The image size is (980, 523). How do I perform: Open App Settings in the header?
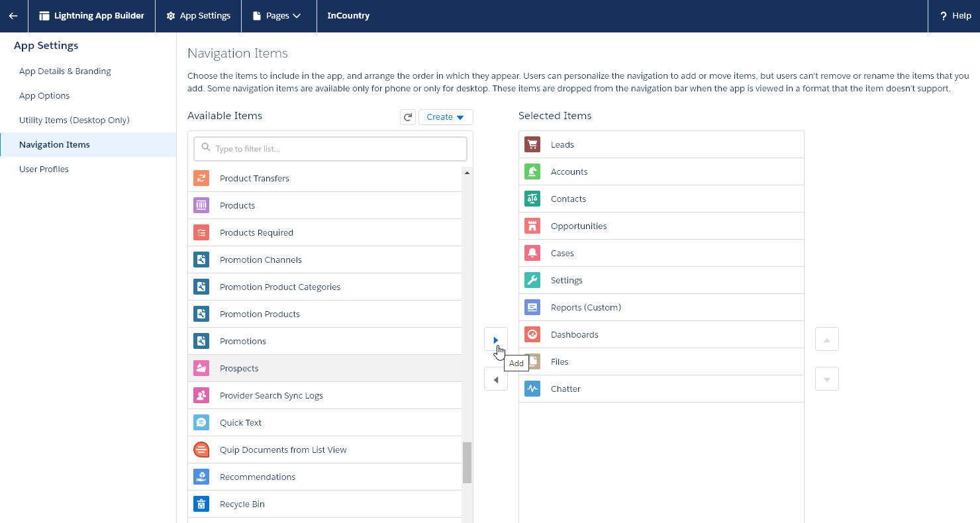[198, 16]
